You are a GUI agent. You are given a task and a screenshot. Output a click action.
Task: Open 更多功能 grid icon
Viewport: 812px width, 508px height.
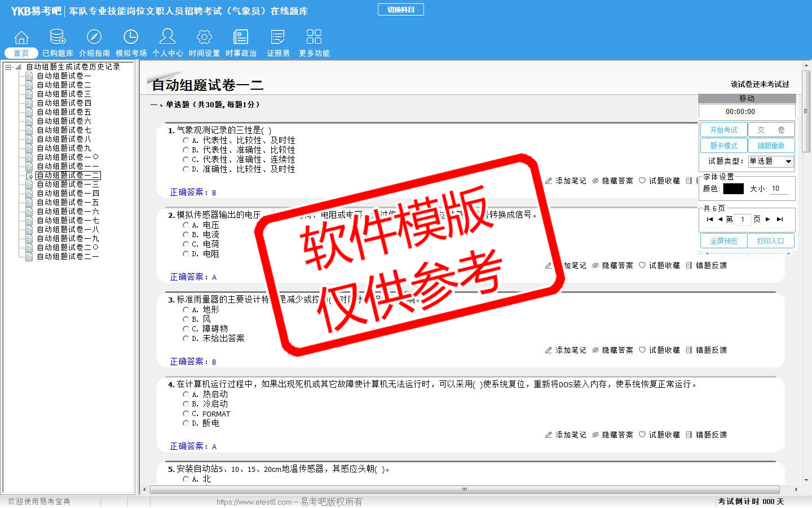pos(314,37)
